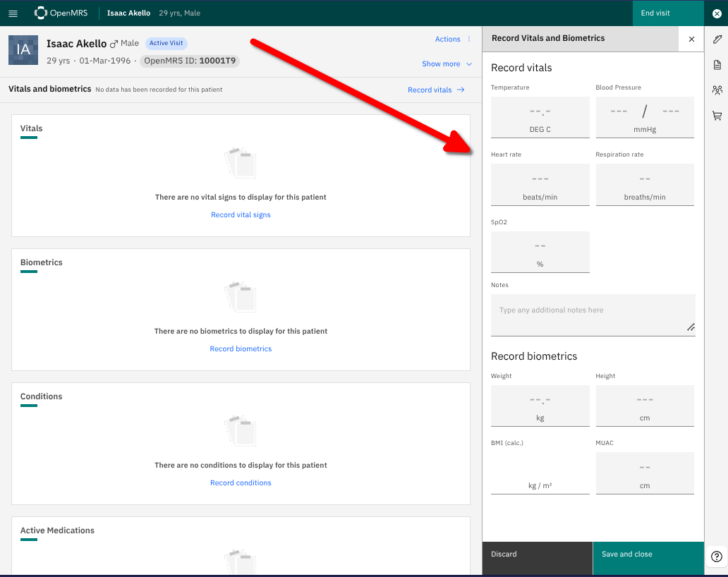Click the Record vitals arrow link
The image size is (728, 577).
pos(436,90)
